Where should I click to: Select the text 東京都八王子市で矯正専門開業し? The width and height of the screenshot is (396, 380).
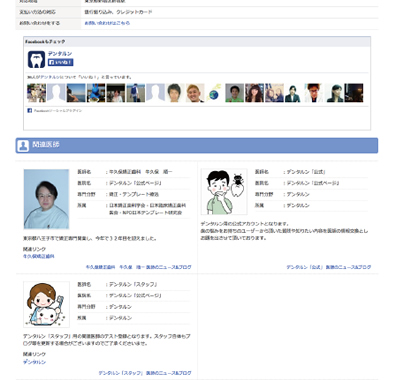coord(57,238)
